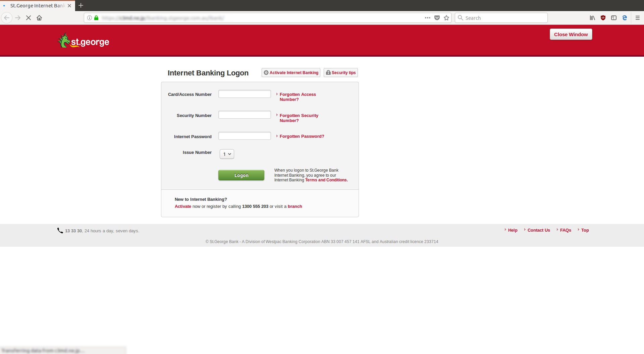Open the Help footer link
Screen dimensions: 644x354
(513, 230)
